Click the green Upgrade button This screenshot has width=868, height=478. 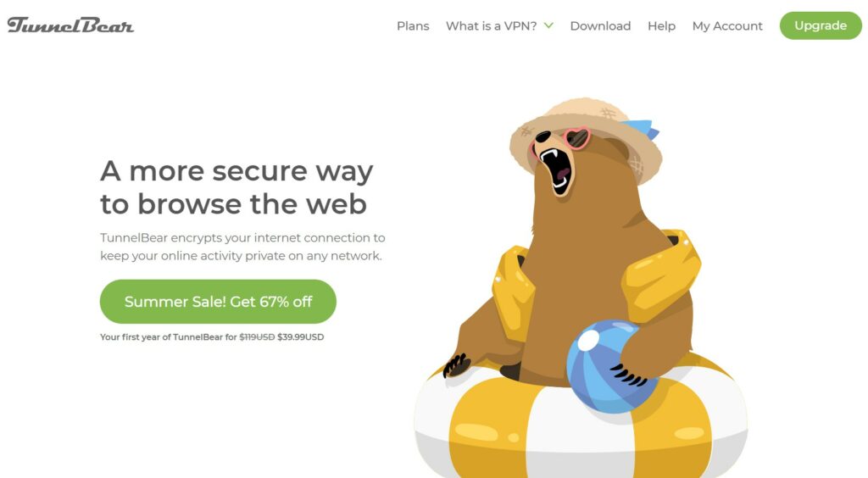pyautogui.click(x=821, y=25)
